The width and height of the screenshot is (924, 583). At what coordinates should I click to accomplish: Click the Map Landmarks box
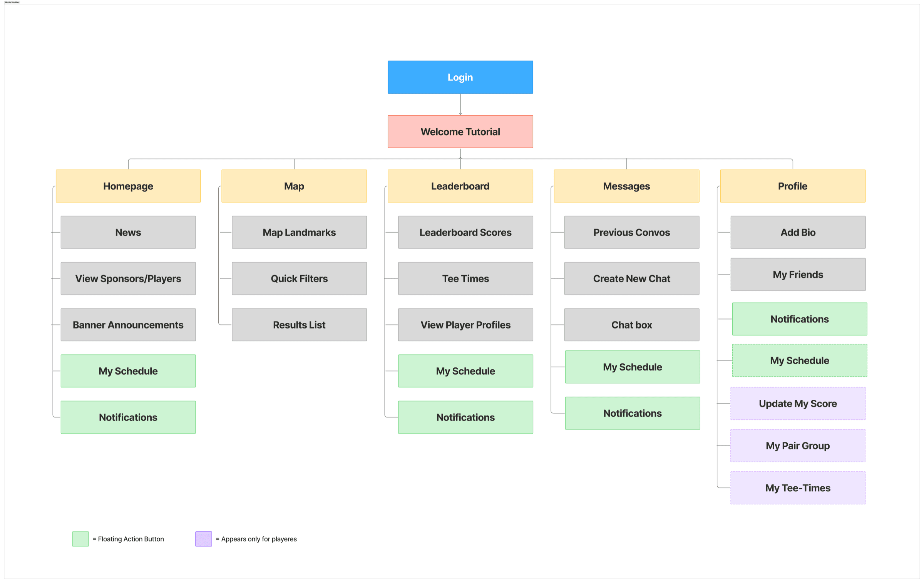[x=299, y=232]
